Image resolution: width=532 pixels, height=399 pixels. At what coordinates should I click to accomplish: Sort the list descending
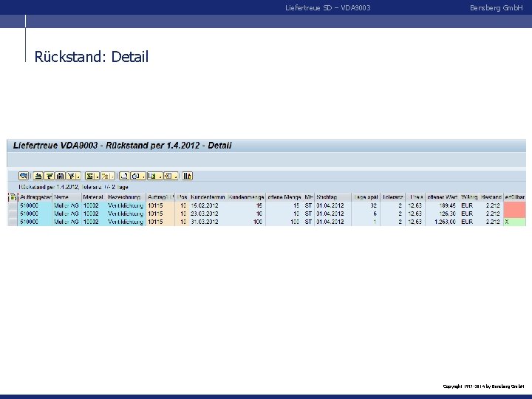[50, 176]
